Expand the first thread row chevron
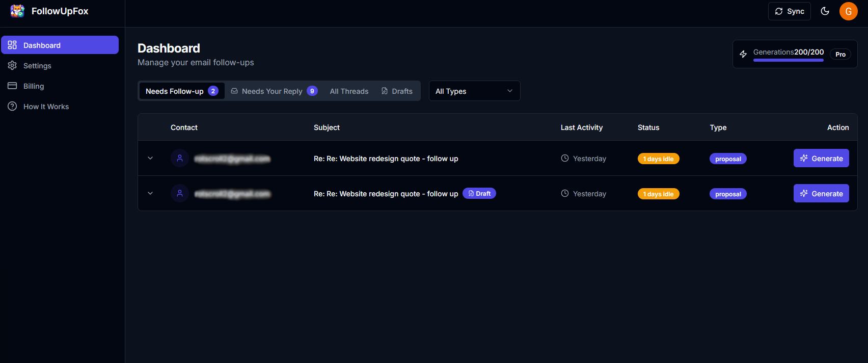The image size is (868, 363). click(x=150, y=158)
